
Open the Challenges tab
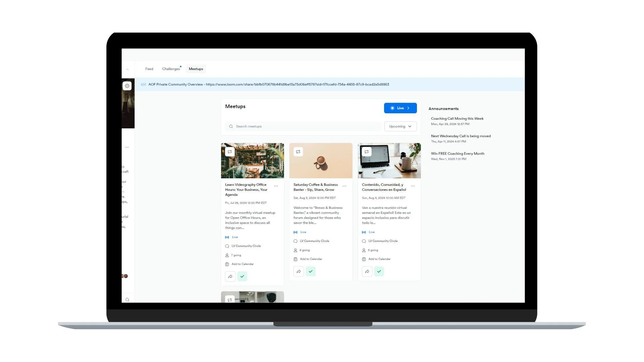pyautogui.click(x=171, y=69)
